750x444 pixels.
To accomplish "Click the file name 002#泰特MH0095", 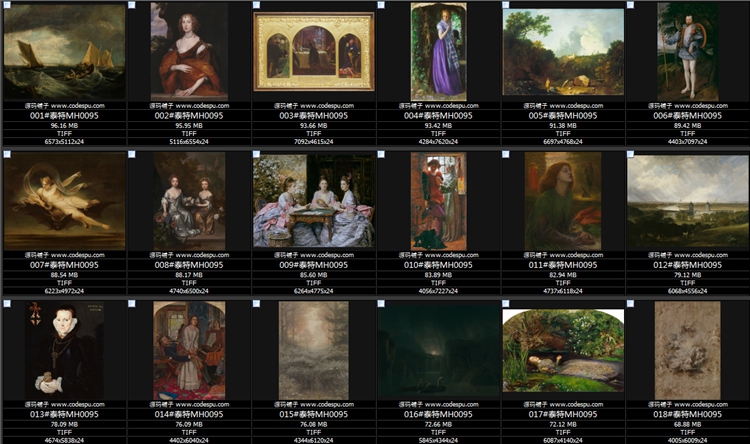I will tap(189, 115).
